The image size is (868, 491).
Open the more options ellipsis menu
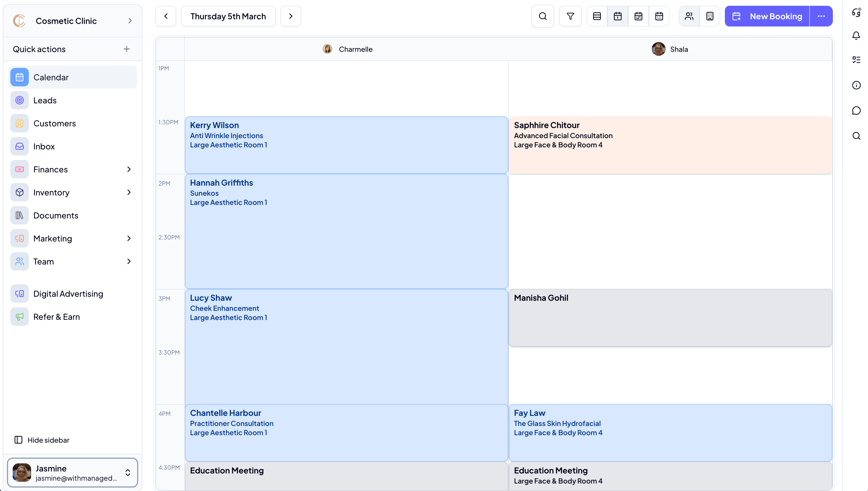[821, 16]
